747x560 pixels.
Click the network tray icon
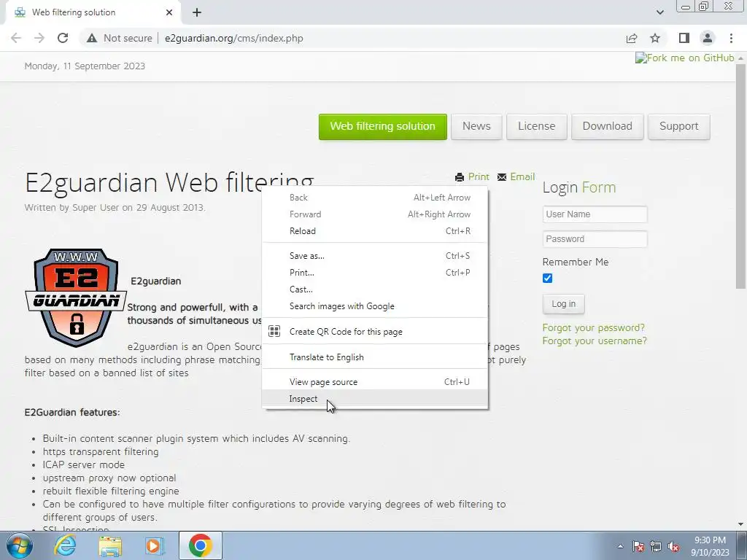coord(656,546)
